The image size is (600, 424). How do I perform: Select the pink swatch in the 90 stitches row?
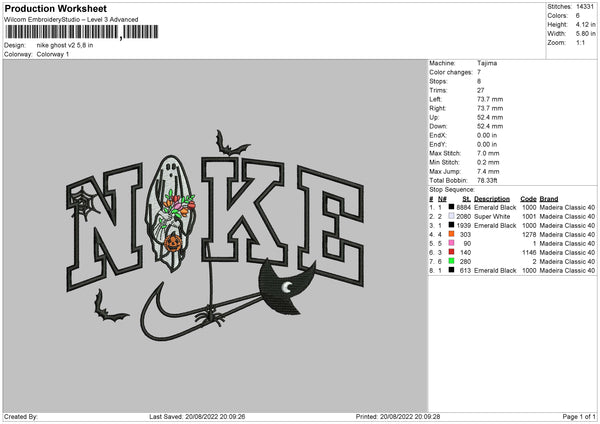coord(452,243)
